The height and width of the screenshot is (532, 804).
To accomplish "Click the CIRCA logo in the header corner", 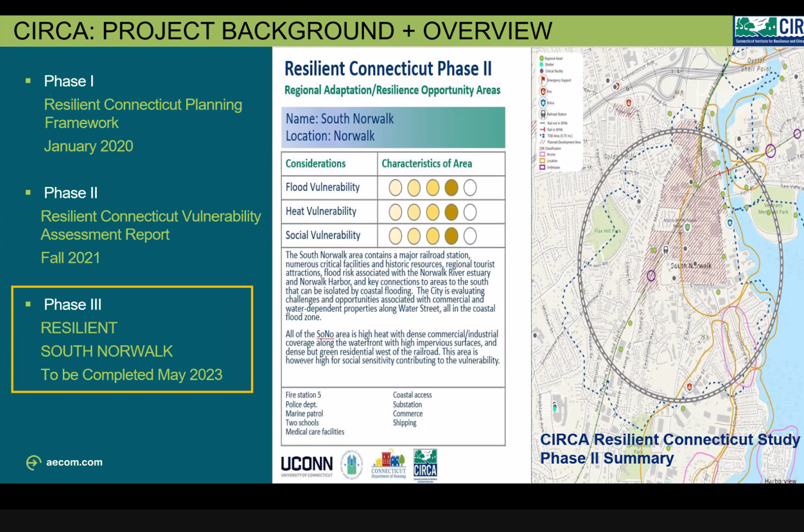I will 769,31.
